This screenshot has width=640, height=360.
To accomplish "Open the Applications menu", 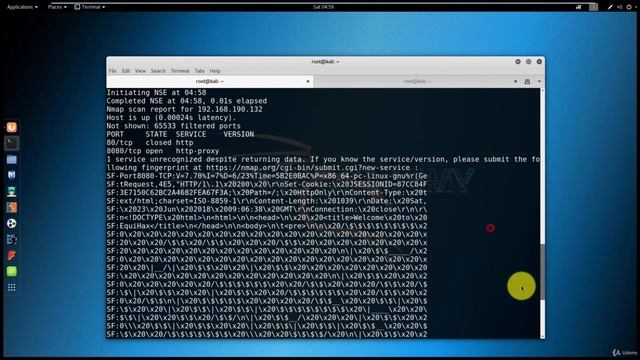I will pyautogui.click(x=22, y=7).
